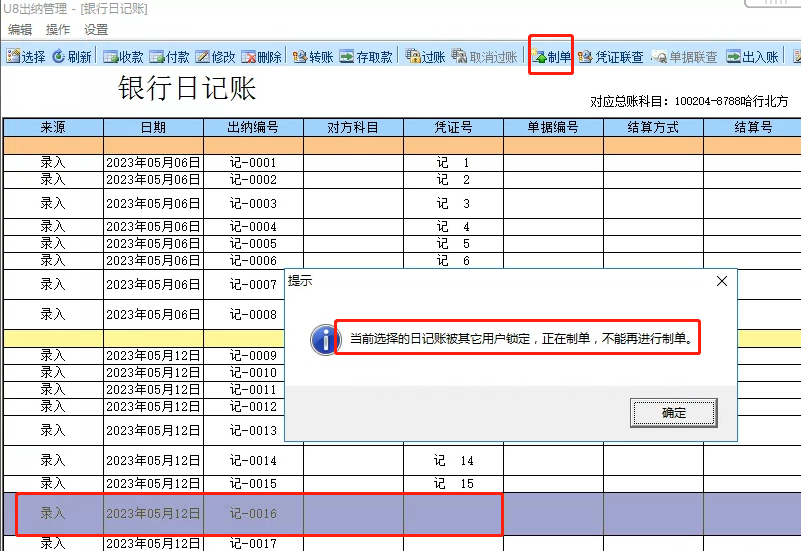
Task: Click voucher number 记 15 cell
Action: [x=454, y=484]
